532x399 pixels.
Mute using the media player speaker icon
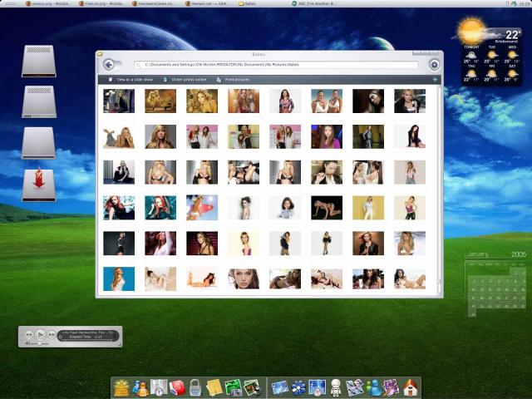click(x=27, y=343)
